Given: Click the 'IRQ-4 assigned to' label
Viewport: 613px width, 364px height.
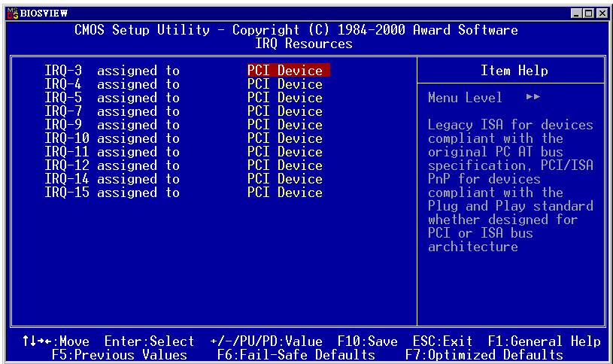Looking at the screenshot, I should point(112,84).
